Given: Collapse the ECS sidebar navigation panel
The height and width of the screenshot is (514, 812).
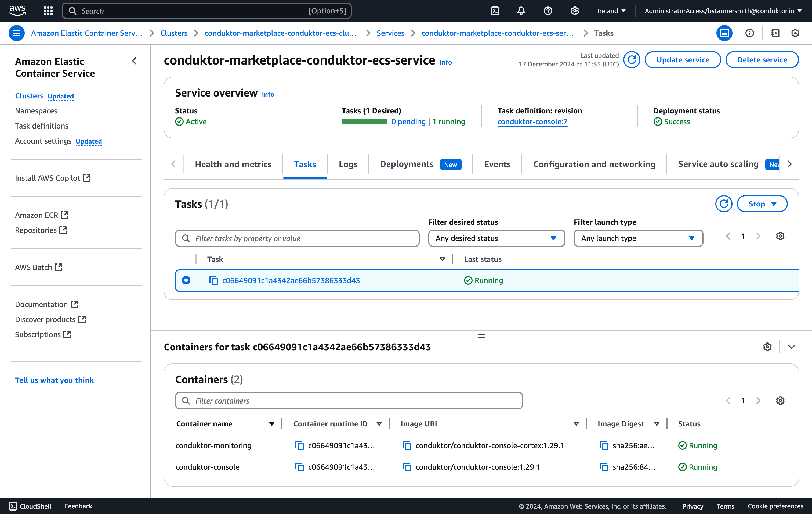Looking at the screenshot, I should tap(134, 61).
